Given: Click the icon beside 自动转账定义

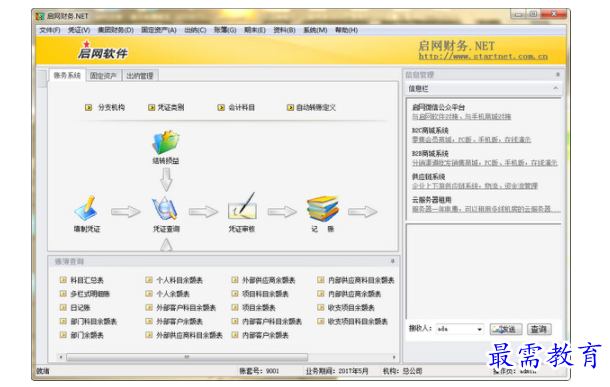Looking at the screenshot, I should coord(290,107).
